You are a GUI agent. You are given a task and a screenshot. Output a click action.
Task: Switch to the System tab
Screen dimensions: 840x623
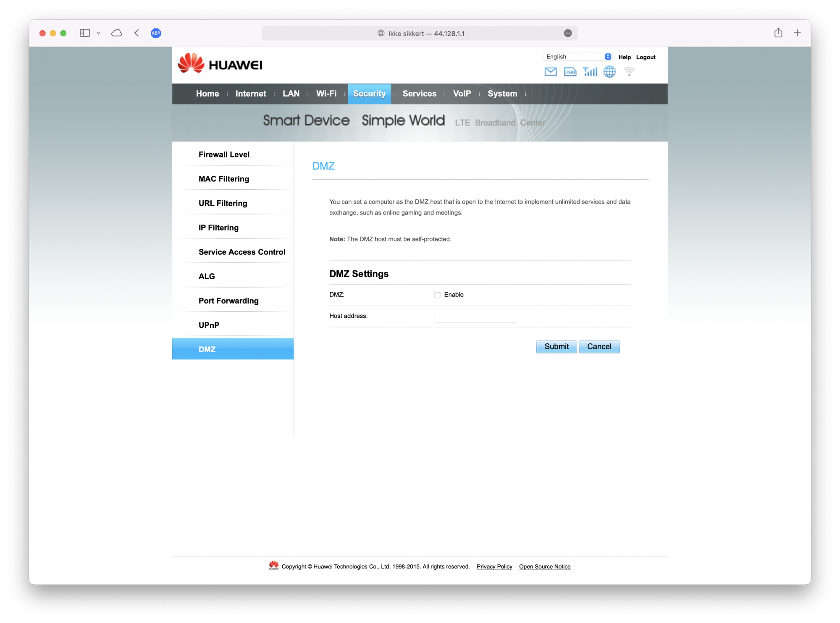502,94
